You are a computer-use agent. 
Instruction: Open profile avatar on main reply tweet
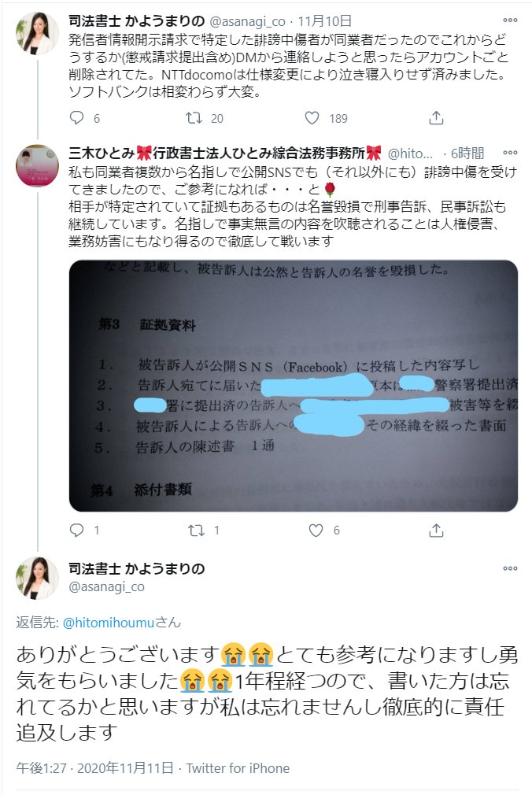pos(37,578)
